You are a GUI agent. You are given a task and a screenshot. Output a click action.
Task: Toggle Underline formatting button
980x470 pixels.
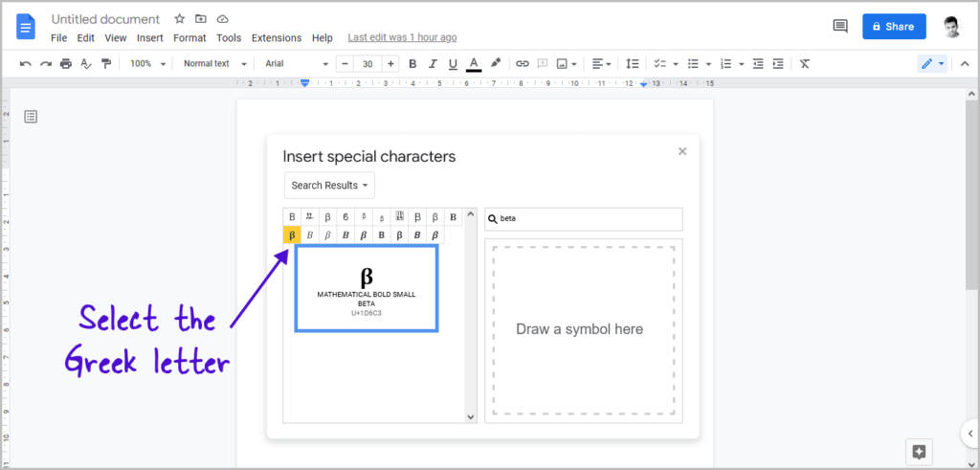point(453,64)
